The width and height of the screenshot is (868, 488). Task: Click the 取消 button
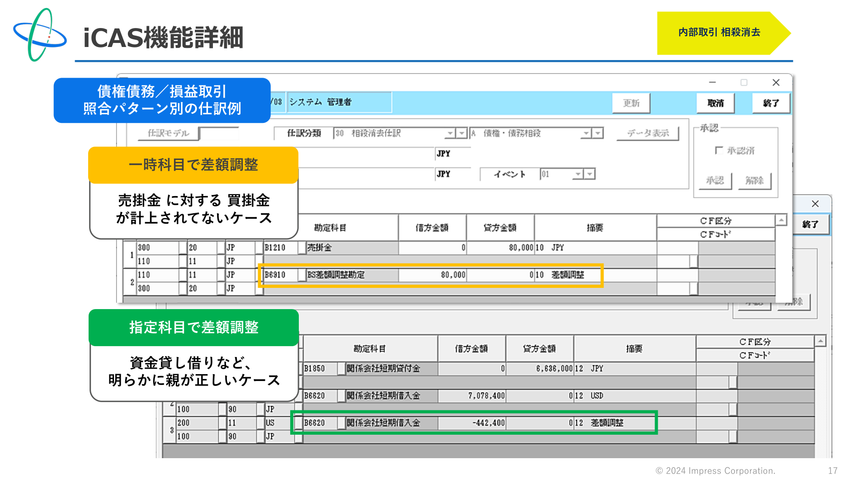715,103
